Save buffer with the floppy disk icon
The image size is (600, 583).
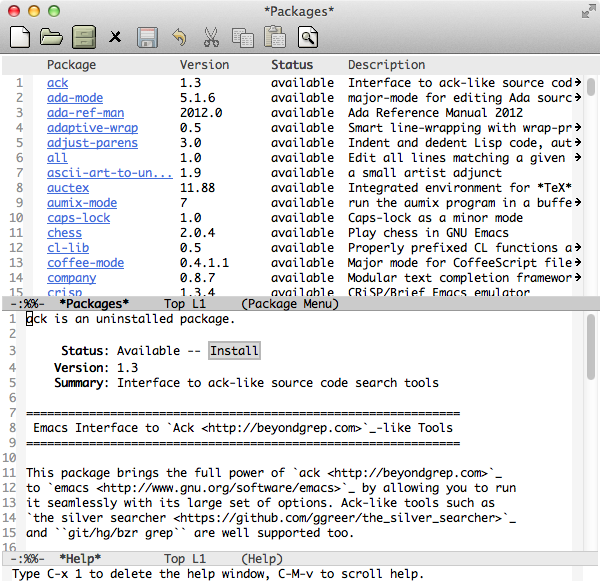(147, 37)
